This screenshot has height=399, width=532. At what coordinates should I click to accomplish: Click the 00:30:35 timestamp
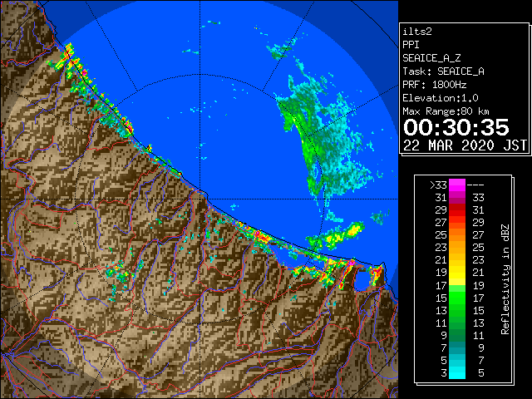pos(456,127)
